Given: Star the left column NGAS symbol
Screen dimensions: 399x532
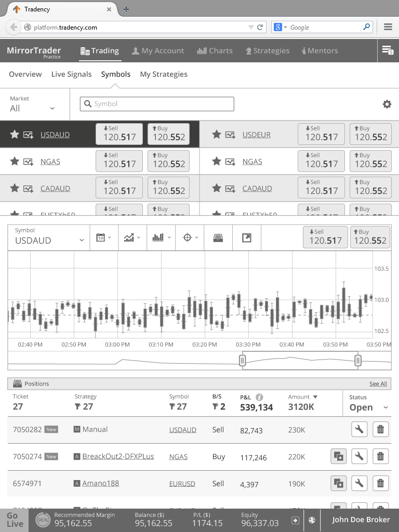Looking at the screenshot, I should point(15,161).
